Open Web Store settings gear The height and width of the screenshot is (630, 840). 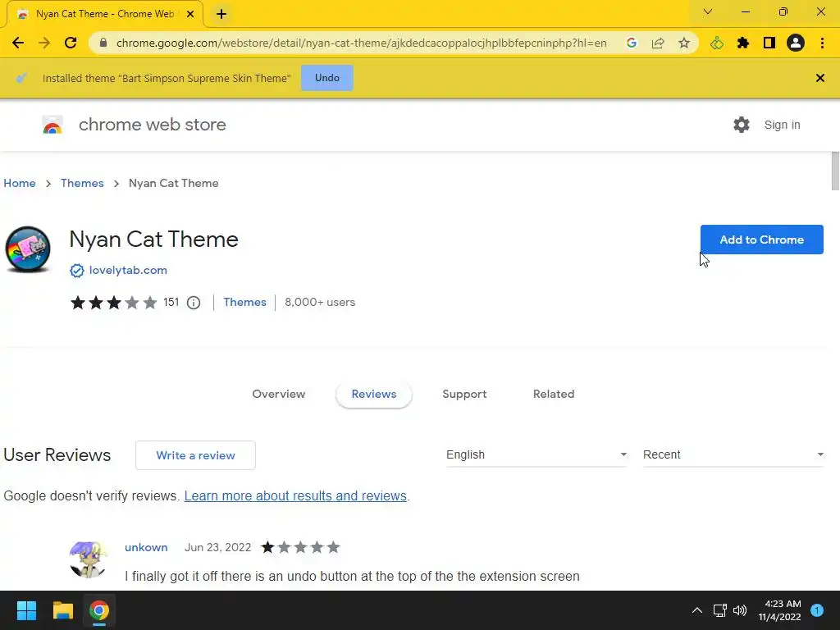742,125
